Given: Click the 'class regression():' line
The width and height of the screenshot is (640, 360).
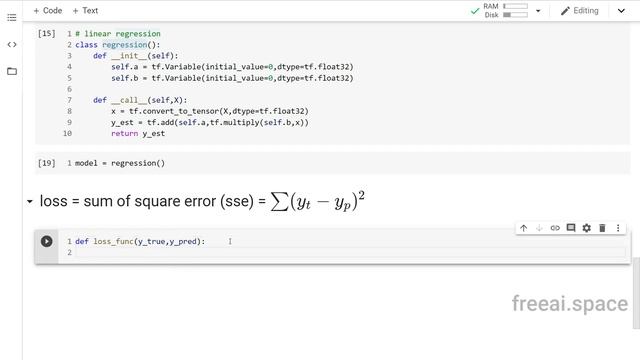Looking at the screenshot, I should [118, 44].
